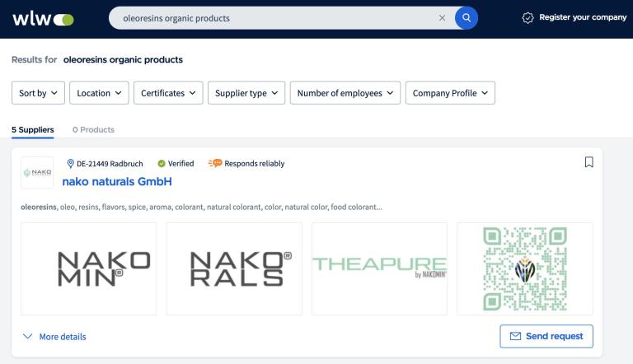Open the QR code thumbnail image
The width and height of the screenshot is (633, 364).
tap(525, 268)
